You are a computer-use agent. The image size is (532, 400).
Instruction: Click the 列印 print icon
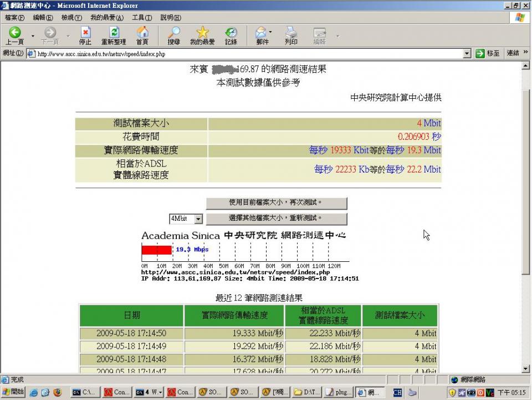click(x=291, y=33)
